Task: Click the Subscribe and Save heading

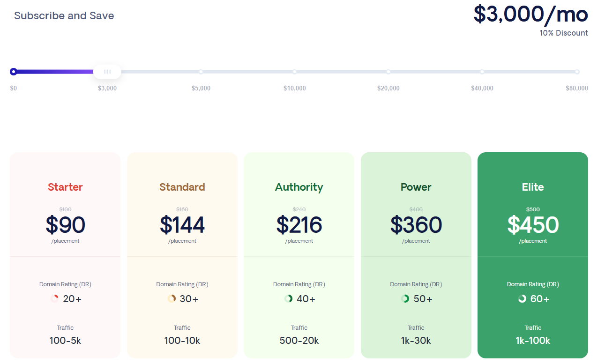Action: 64,15
